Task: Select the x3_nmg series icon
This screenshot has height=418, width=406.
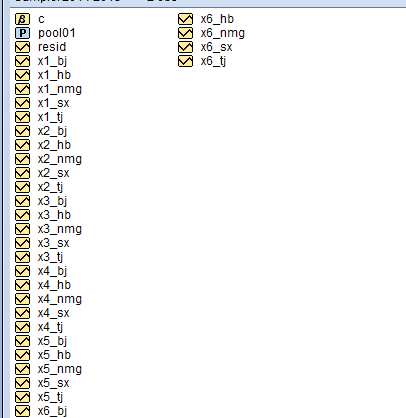Action: point(22,229)
